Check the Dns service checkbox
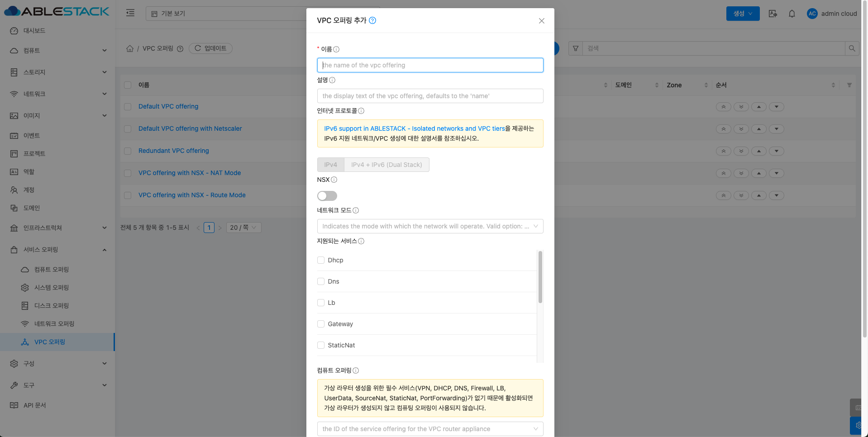 tap(321, 281)
